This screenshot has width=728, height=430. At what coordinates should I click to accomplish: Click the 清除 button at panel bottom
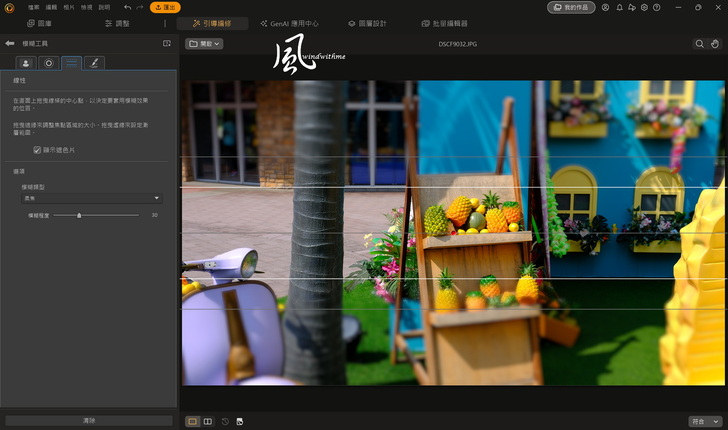click(x=89, y=421)
